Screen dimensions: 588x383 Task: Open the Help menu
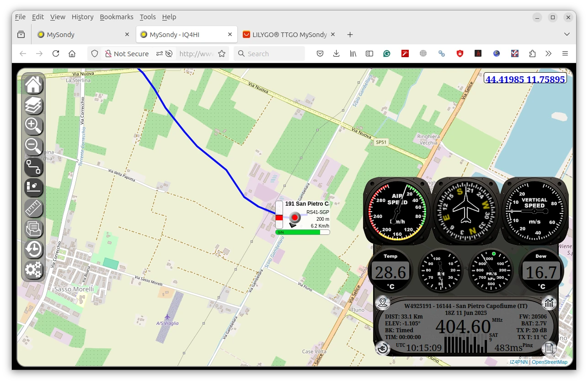pyautogui.click(x=169, y=17)
